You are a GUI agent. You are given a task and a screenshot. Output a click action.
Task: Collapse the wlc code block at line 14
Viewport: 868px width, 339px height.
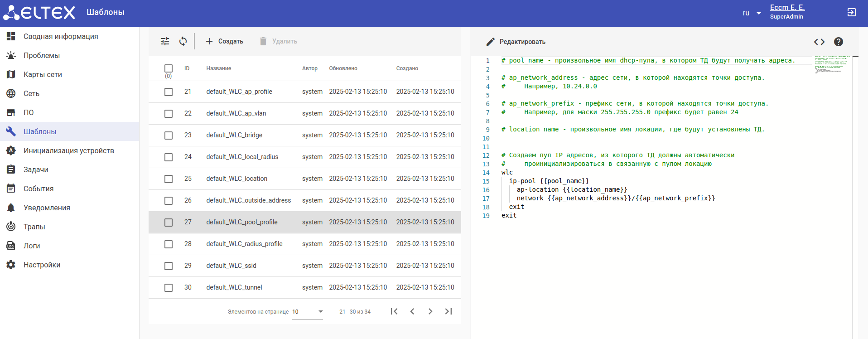coord(496,173)
